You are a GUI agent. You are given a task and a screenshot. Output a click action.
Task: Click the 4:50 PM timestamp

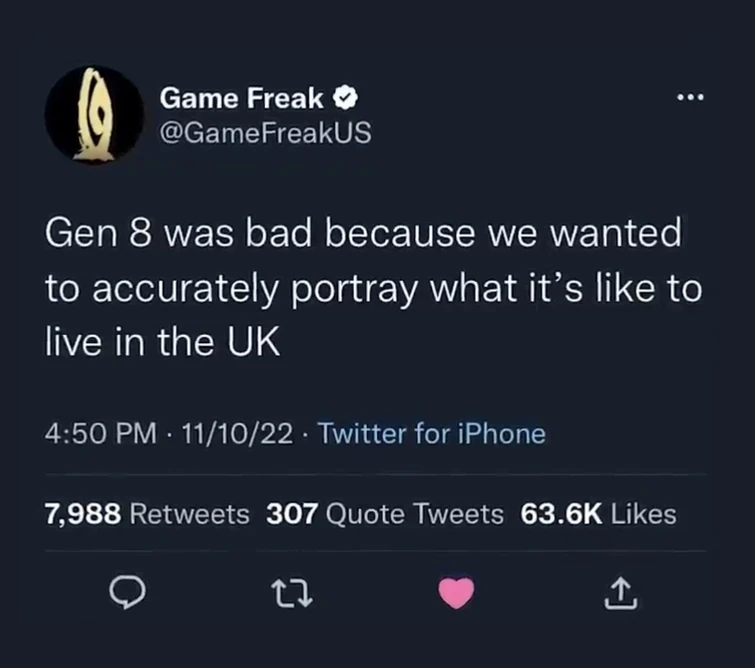pyautogui.click(x=101, y=434)
